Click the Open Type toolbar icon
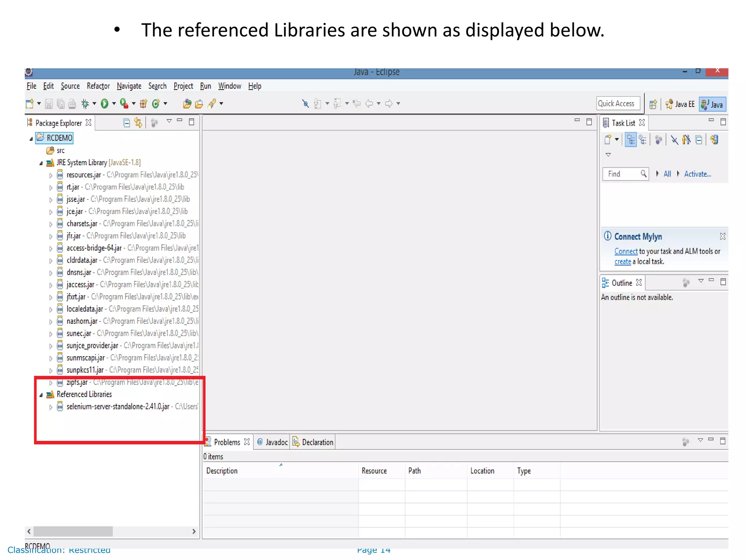The image size is (747, 560). pyautogui.click(x=187, y=104)
